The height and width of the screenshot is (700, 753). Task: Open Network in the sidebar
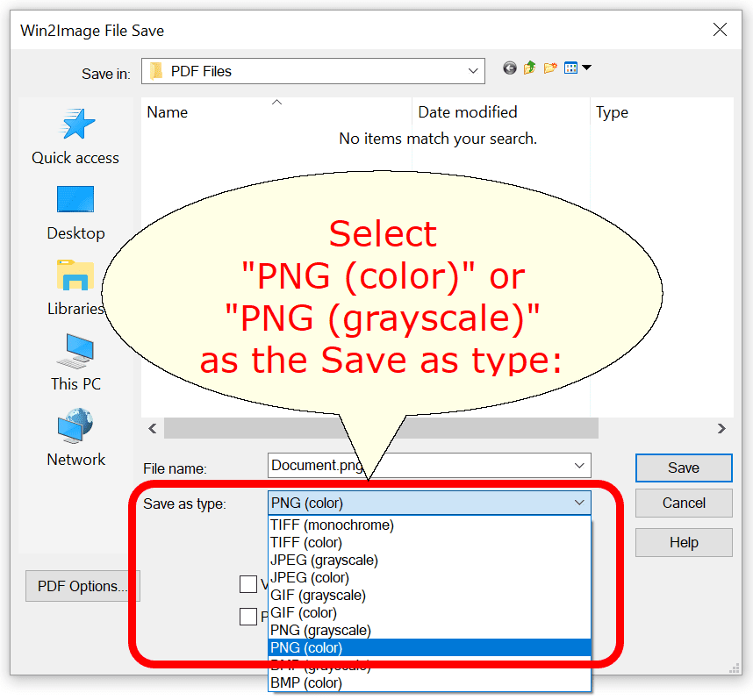click(75, 438)
